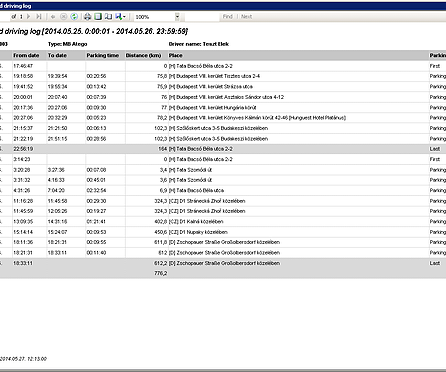
Task: Click the search text field in toolbar
Action: (x=202, y=17)
